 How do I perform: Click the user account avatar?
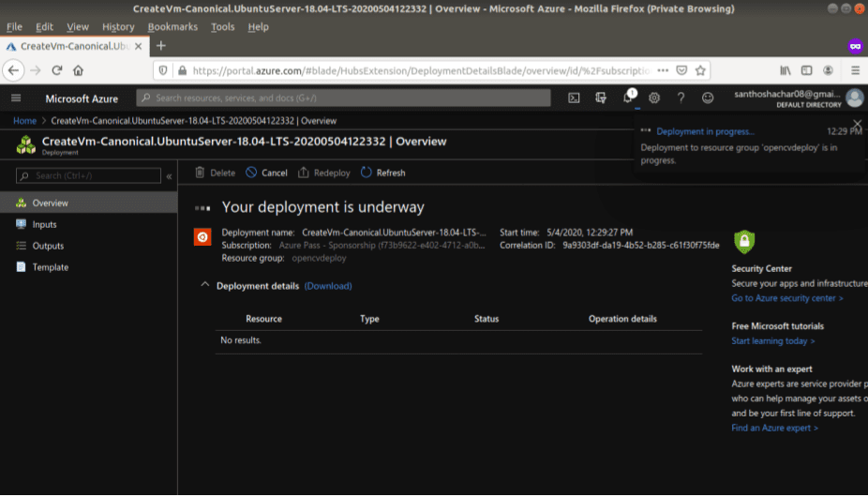(855, 98)
